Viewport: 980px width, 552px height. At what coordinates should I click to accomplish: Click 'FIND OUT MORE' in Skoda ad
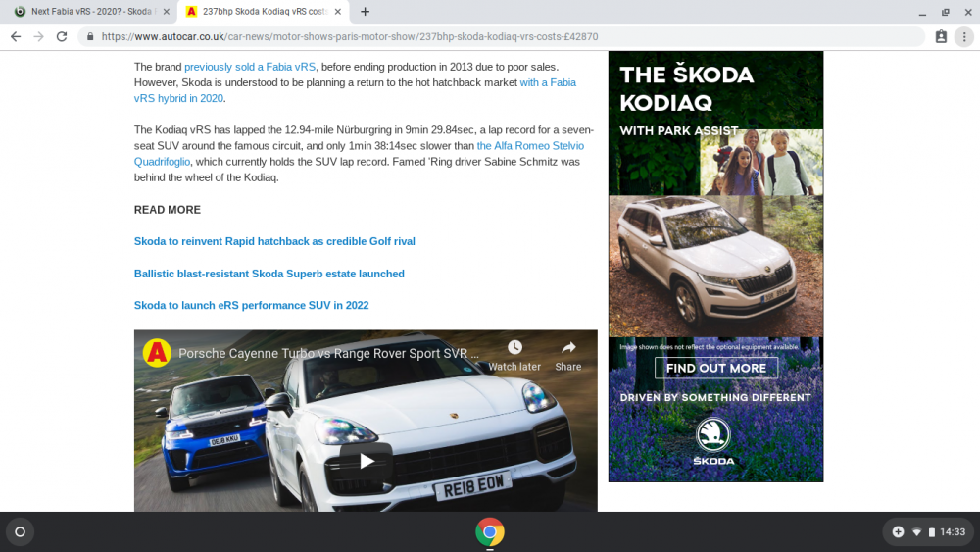pyautogui.click(x=716, y=369)
